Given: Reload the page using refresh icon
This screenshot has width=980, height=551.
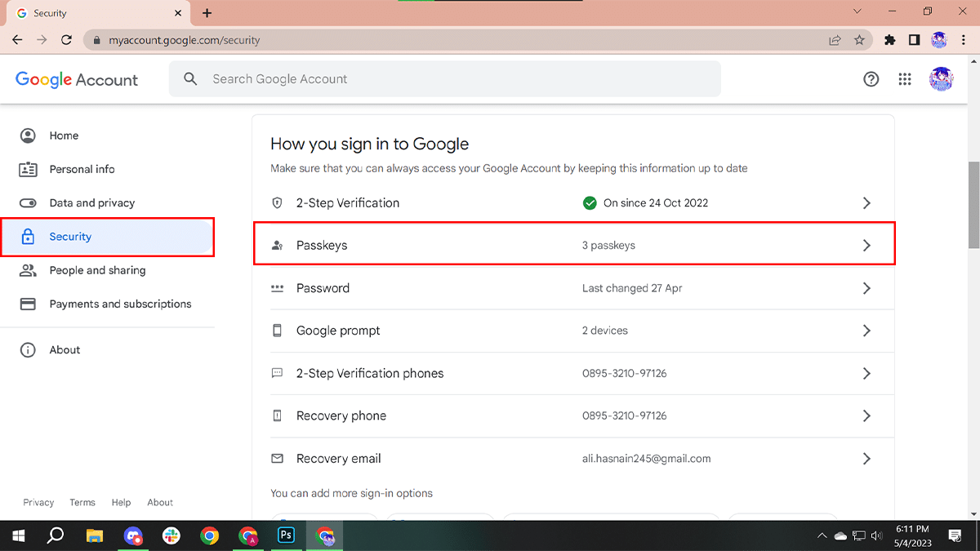Looking at the screenshot, I should point(67,39).
